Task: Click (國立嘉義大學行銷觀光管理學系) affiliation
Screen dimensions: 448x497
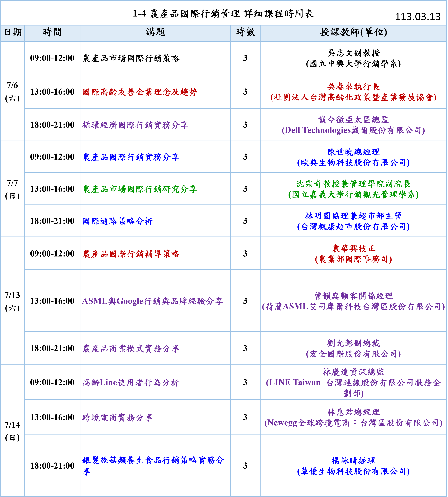Action: (354, 195)
